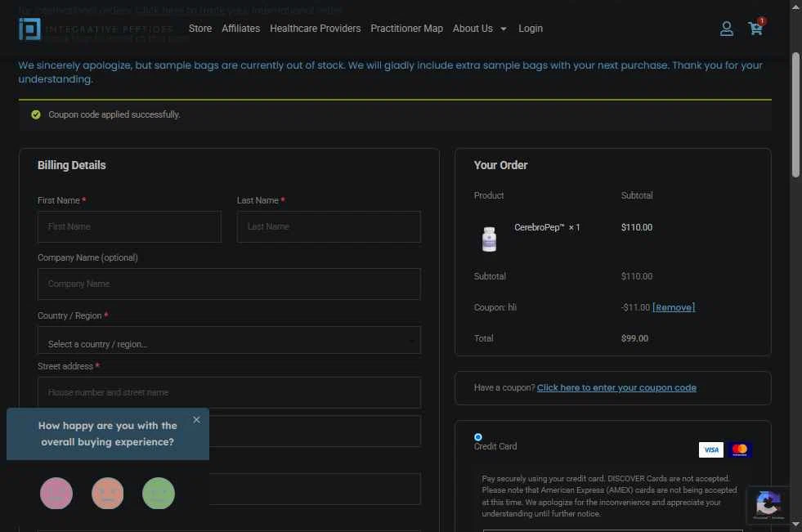Click the reCAPTCHA badge
Viewport: 802px width, 532px height.
(x=768, y=504)
